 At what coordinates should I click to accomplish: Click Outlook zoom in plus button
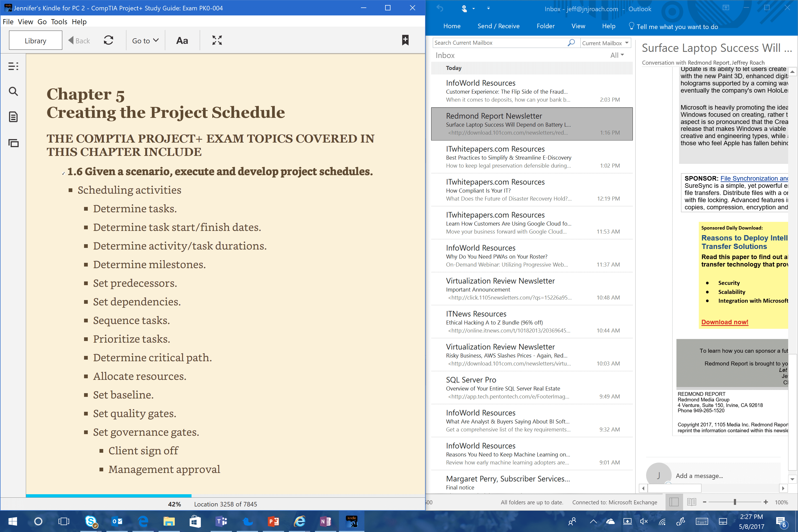[766, 502]
